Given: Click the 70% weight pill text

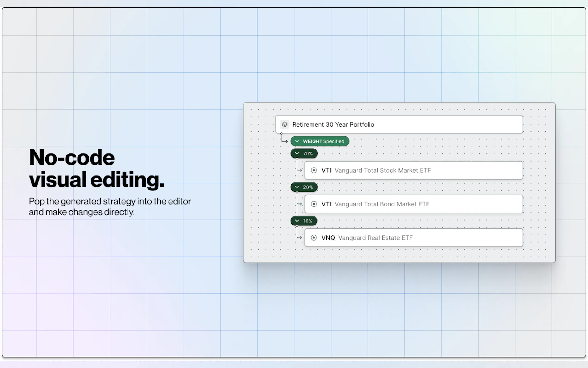Looking at the screenshot, I should (307, 154).
